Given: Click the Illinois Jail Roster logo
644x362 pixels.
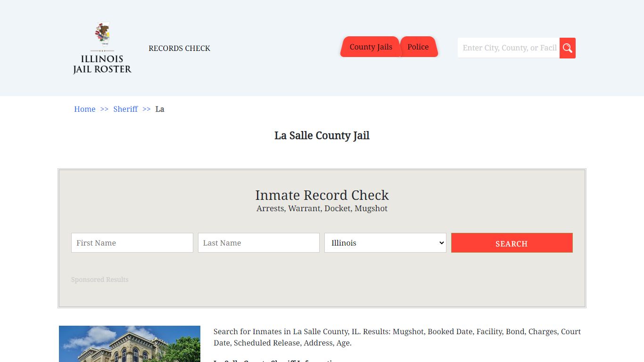Looking at the screenshot, I should point(102,48).
